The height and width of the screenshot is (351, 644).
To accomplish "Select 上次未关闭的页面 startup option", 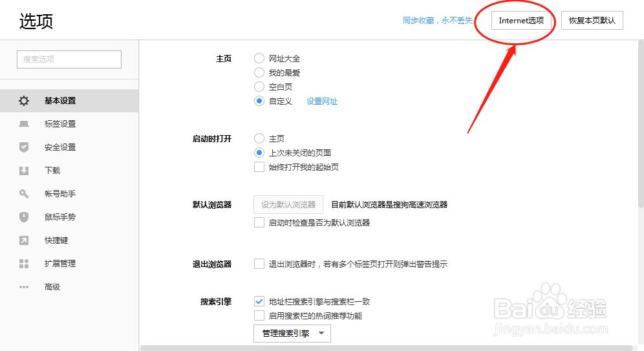I will tap(259, 153).
